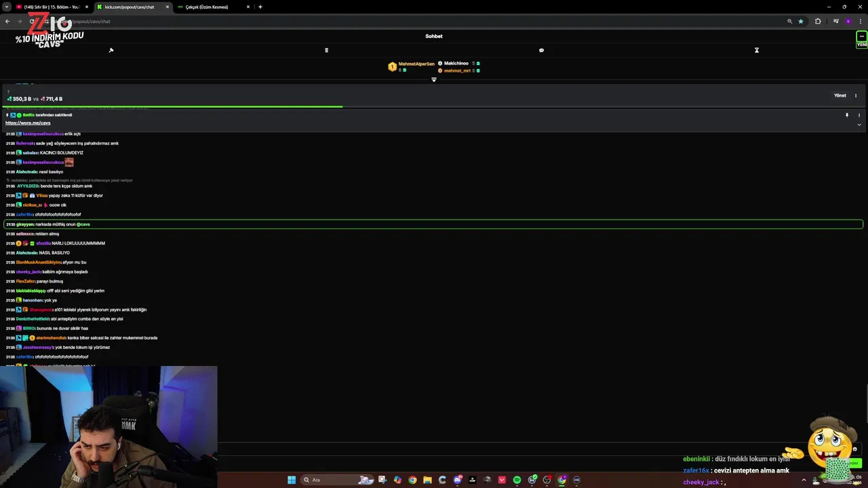
Task: Click the bookmark star icon
Action: [x=801, y=21]
